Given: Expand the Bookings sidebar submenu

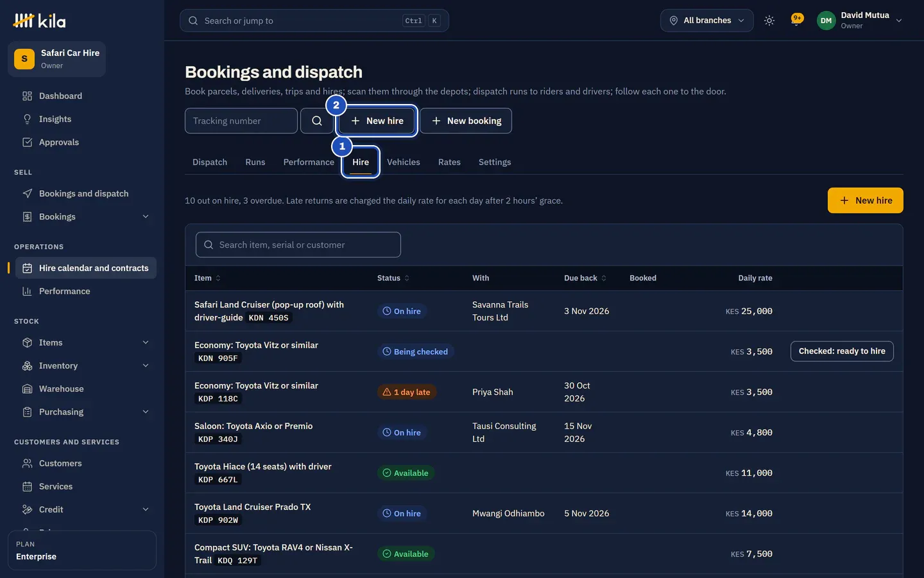Looking at the screenshot, I should point(146,217).
